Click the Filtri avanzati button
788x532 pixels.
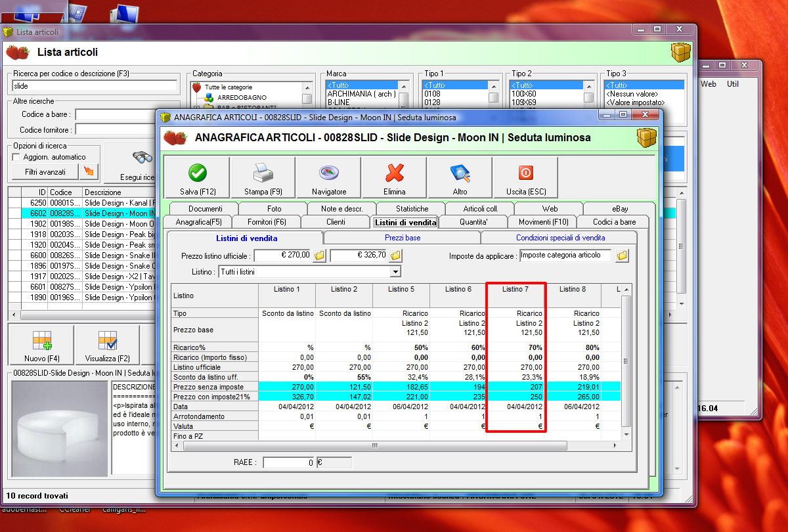(x=45, y=172)
